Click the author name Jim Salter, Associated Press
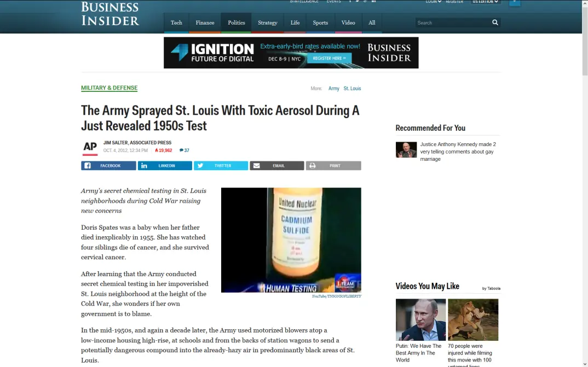The height and width of the screenshot is (367, 588). tap(137, 143)
